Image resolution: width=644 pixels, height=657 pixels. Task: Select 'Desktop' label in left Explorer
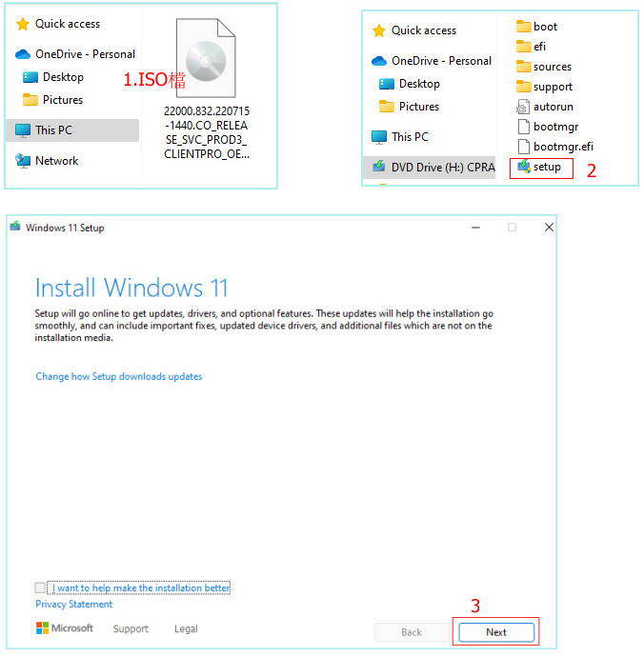(x=63, y=77)
